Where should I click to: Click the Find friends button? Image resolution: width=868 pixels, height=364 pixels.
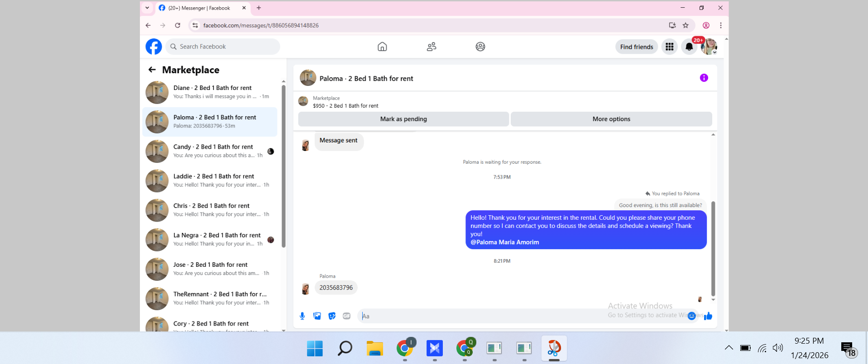coord(636,47)
